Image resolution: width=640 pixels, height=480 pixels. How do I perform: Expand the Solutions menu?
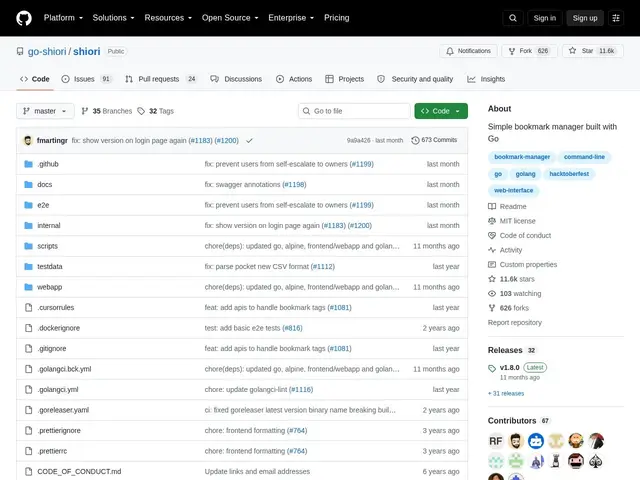click(113, 18)
